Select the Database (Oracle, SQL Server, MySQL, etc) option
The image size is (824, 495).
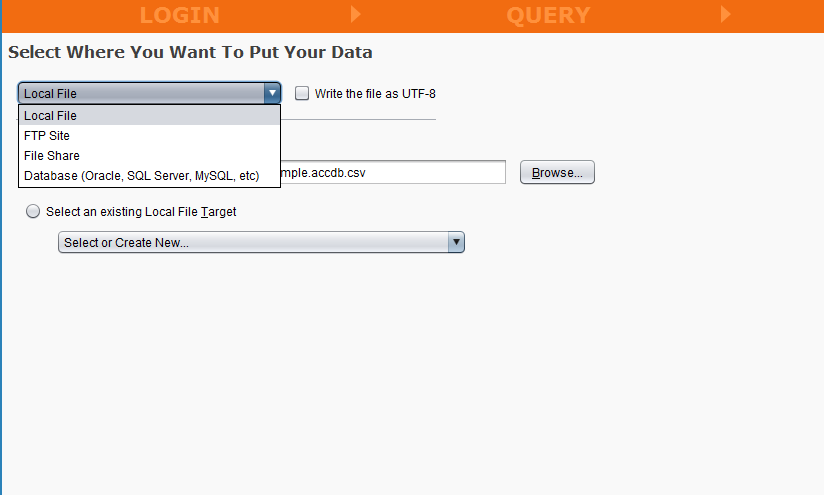pyautogui.click(x=141, y=176)
